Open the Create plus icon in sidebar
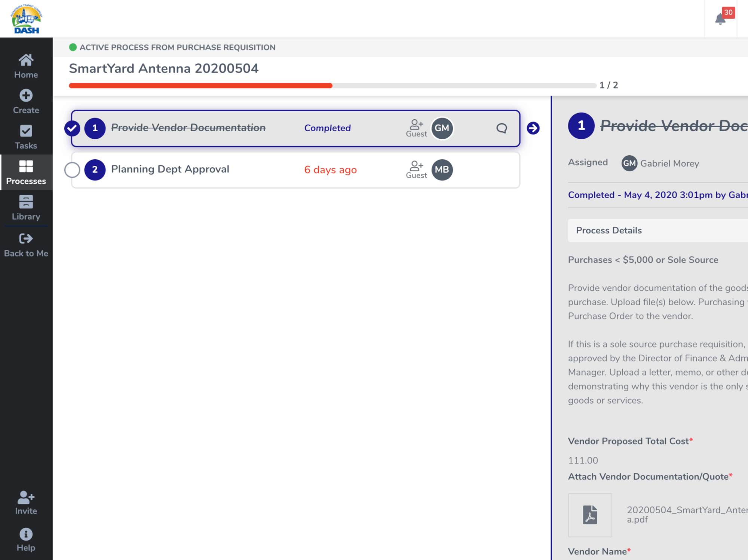Image resolution: width=748 pixels, height=560 pixels. click(x=25, y=96)
